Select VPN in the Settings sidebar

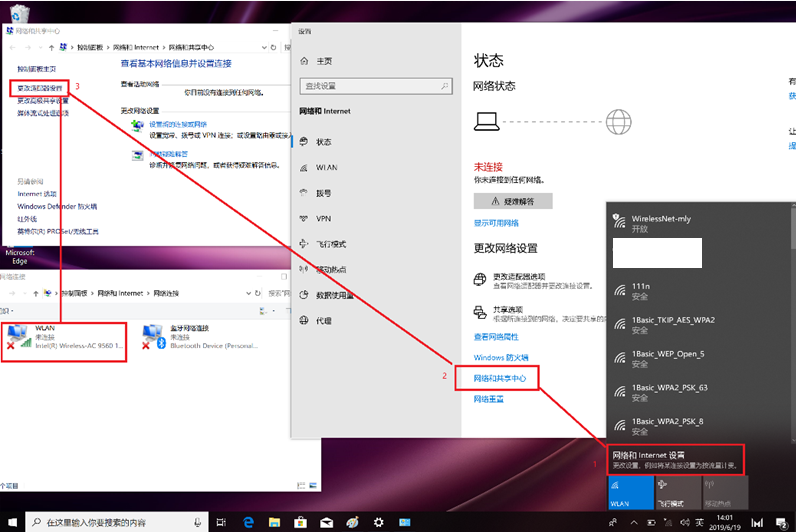point(323,218)
